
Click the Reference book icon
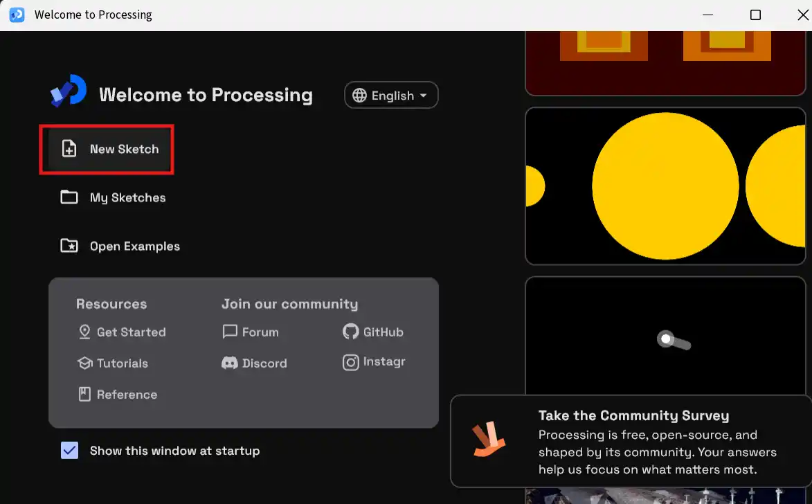[84, 394]
